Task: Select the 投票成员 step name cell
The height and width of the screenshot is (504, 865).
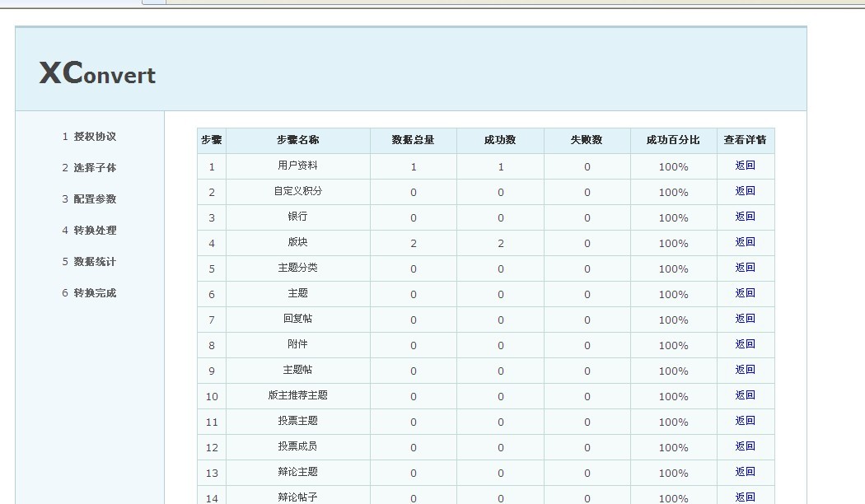Action: tap(298, 447)
